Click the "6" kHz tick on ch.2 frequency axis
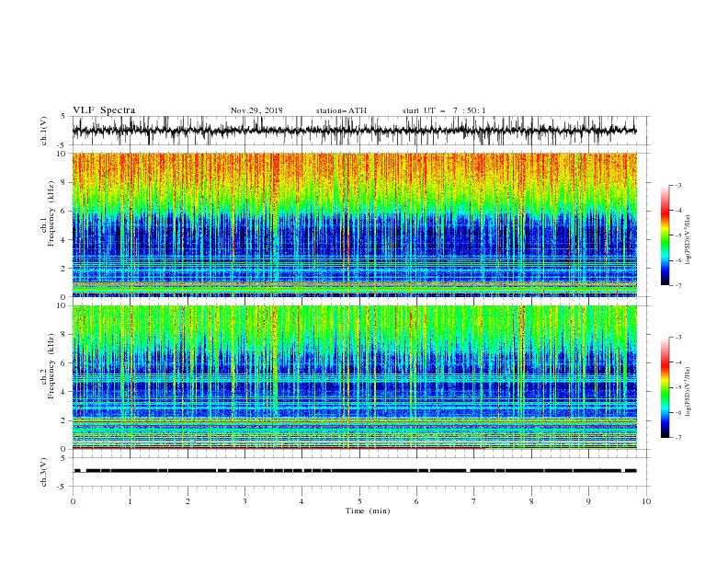 coord(63,363)
